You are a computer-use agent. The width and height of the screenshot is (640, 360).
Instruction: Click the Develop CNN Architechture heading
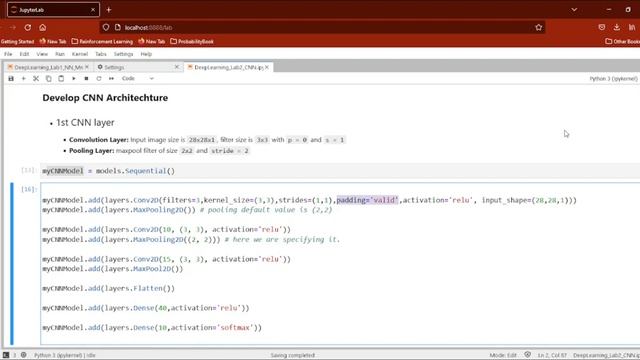coord(105,98)
